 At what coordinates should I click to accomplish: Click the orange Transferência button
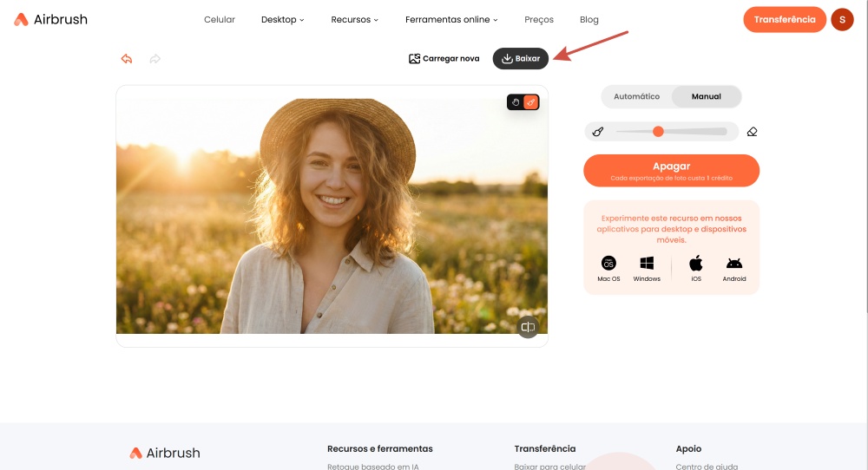click(x=785, y=19)
